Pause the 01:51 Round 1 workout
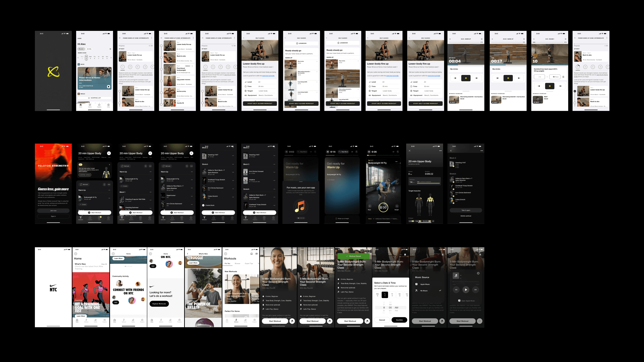The image size is (644, 362). 550,86
